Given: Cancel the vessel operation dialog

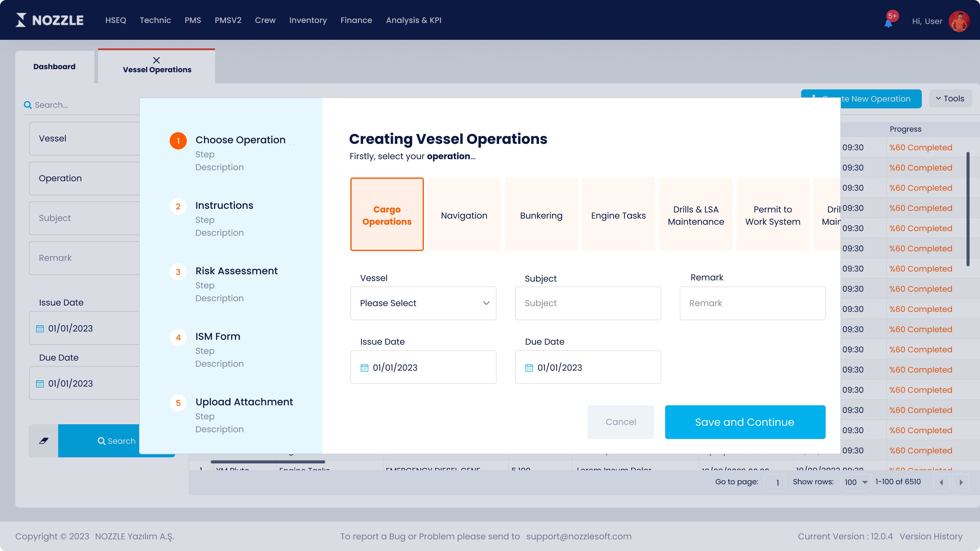Looking at the screenshot, I should 620,422.
